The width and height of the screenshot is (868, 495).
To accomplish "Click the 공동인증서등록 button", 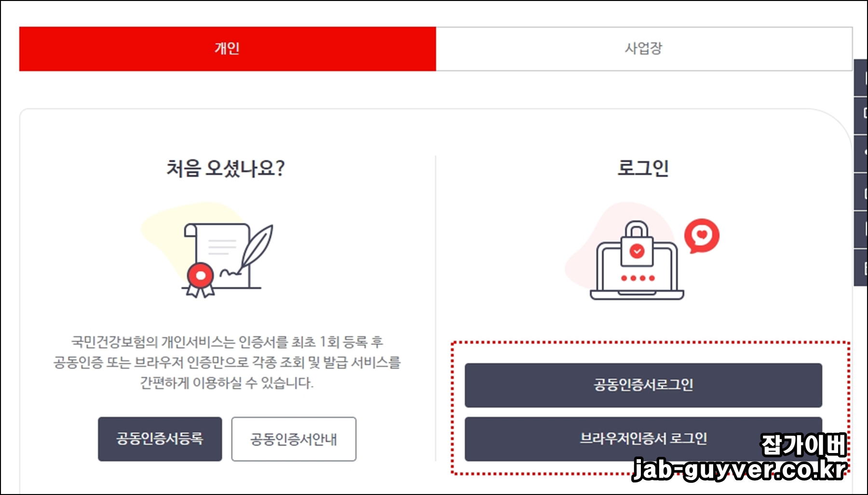I will tap(160, 439).
